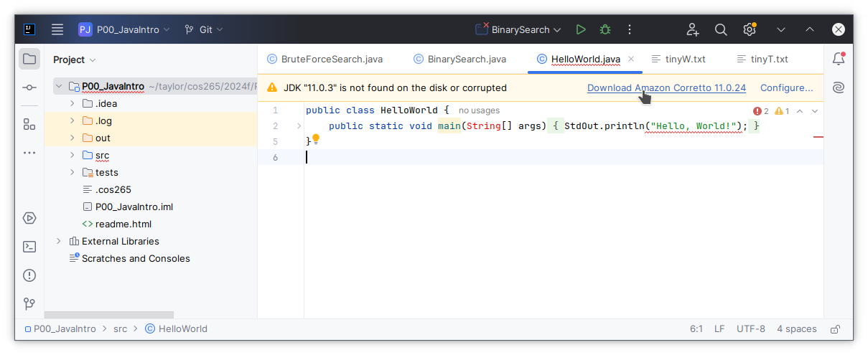Click the Debug bug icon
868x355 pixels.
pos(605,29)
